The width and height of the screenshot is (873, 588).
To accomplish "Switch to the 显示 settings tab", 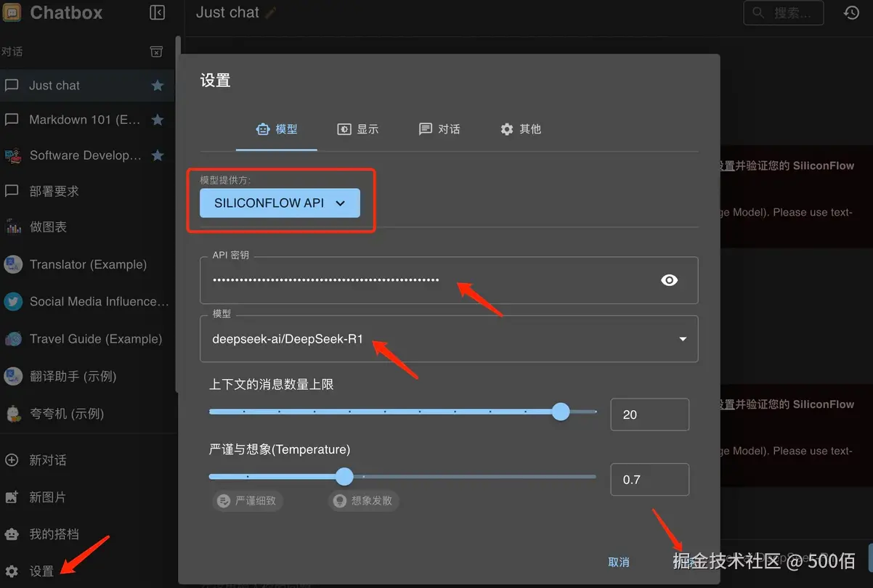I will [358, 128].
